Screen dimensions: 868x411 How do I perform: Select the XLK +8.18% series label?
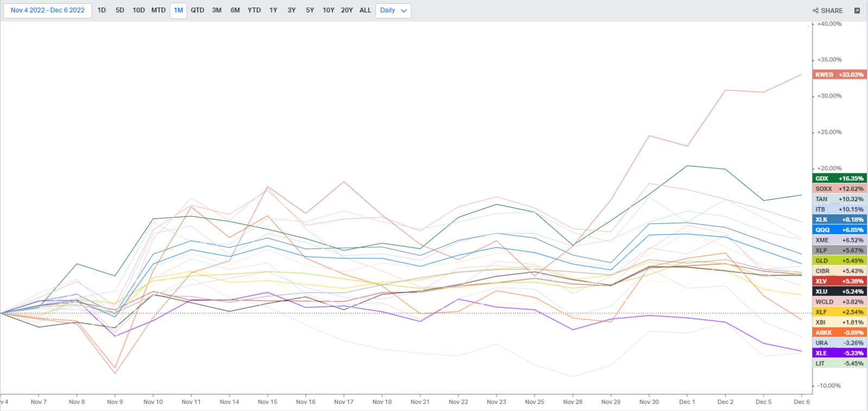coord(840,220)
